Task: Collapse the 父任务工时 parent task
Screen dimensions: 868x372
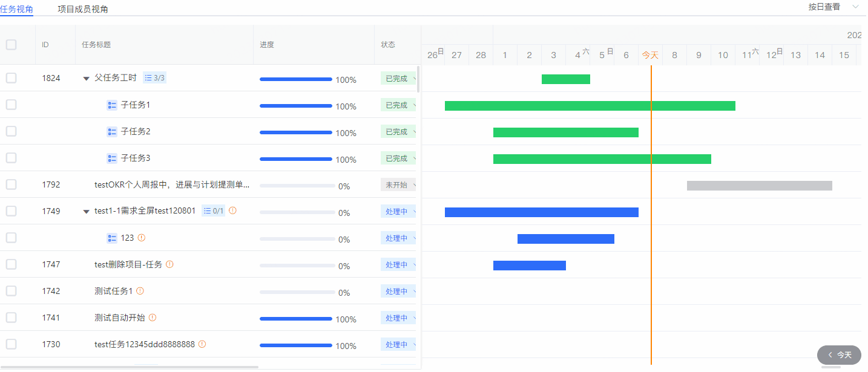Action: (86, 79)
